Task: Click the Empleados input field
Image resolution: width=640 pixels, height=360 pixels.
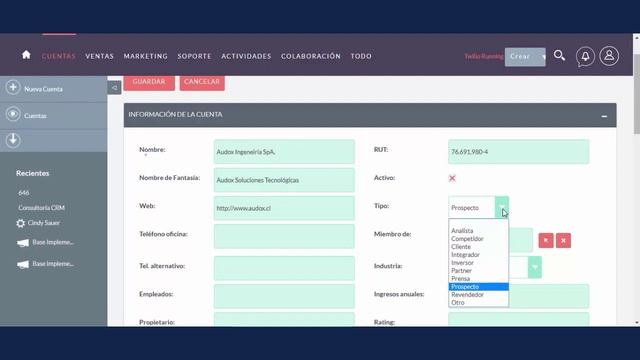Action: pyautogui.click(x=284, y=296)
